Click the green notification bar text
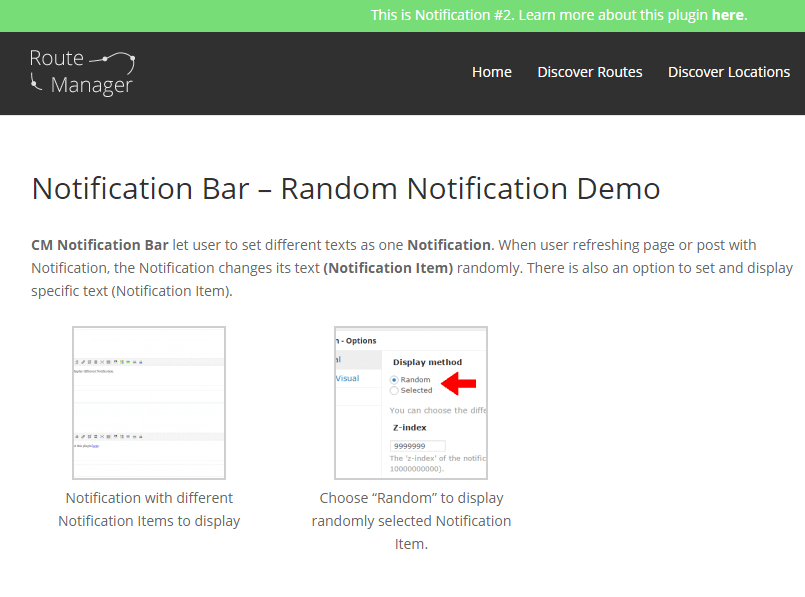This screenshot has height=597, width=805. [540, 15]
